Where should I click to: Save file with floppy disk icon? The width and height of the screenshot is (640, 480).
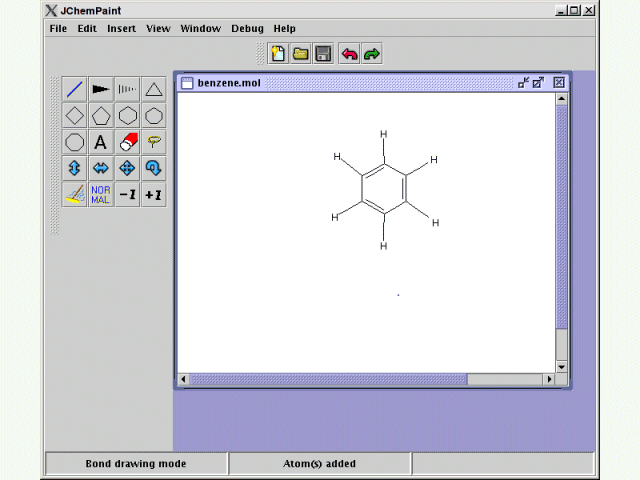coord(323,54)
